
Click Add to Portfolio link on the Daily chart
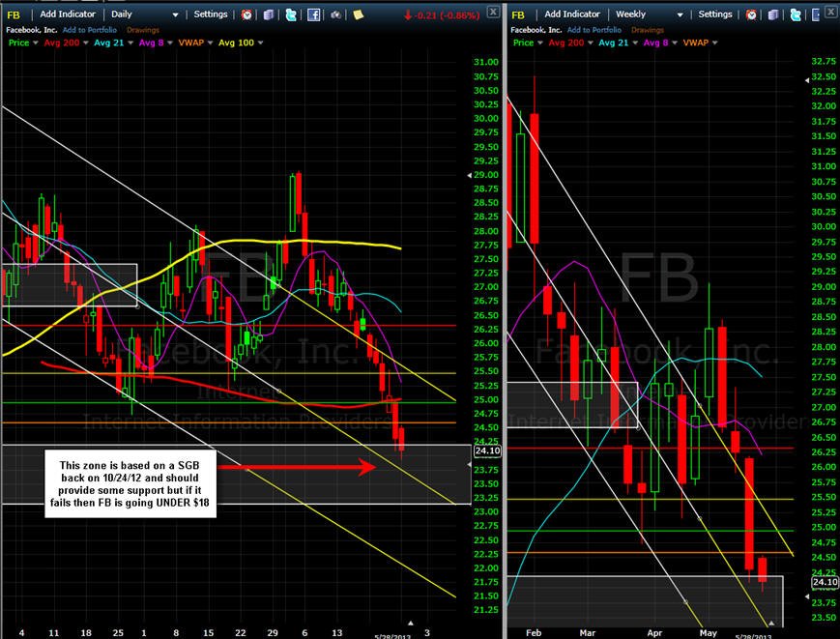click(x=90, y=30)
